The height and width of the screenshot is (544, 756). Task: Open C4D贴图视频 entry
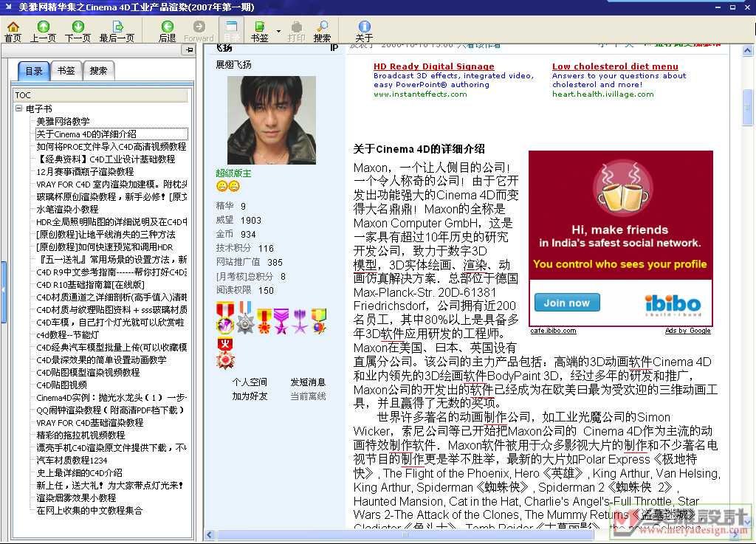coord(62,385)
